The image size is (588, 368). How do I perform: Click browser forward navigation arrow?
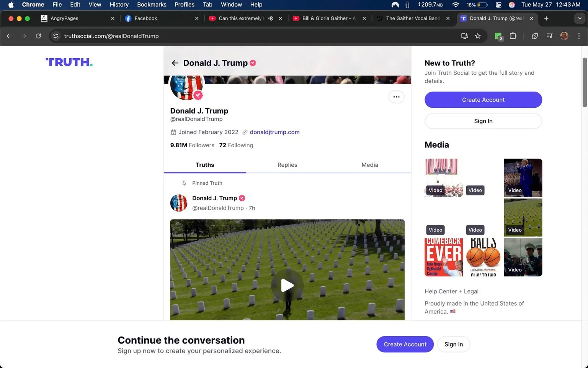point(24,36)
